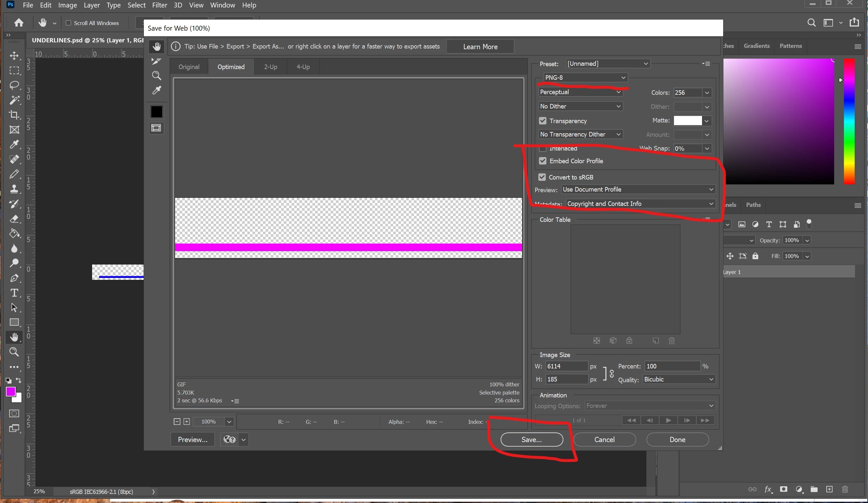The width and height of the screenshot is (868, 503).
Task: Select the Slice Select tool in dialog
Action: coord(156,61)
